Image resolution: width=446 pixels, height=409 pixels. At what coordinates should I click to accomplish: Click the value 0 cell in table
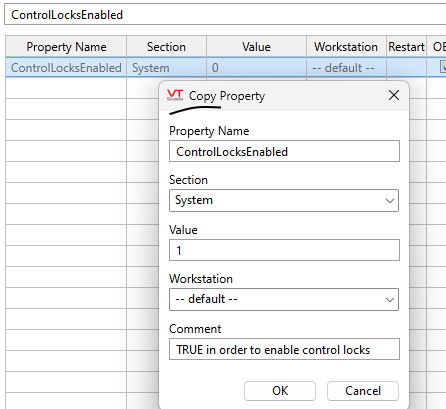click(x=256, y=68)
